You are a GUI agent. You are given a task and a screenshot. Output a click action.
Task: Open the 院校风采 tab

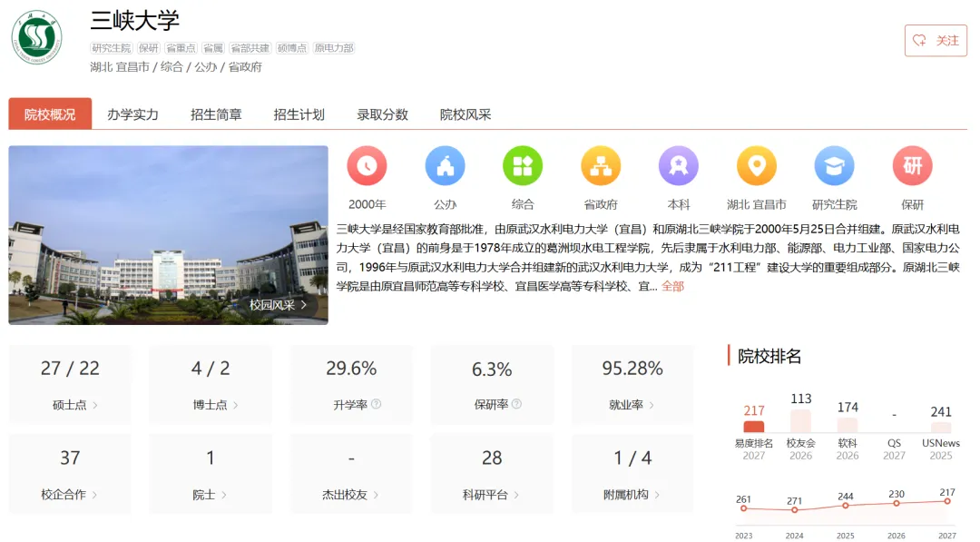465,114
